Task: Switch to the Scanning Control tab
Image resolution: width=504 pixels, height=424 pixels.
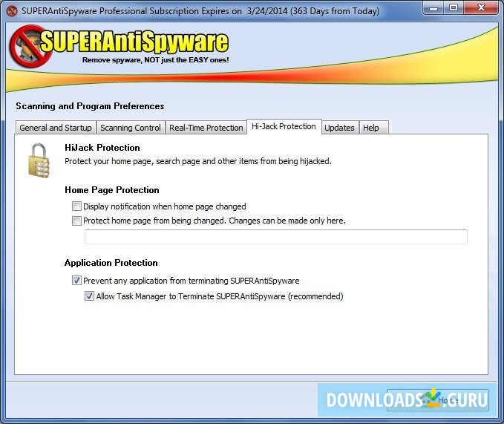Action: (131, 128)
